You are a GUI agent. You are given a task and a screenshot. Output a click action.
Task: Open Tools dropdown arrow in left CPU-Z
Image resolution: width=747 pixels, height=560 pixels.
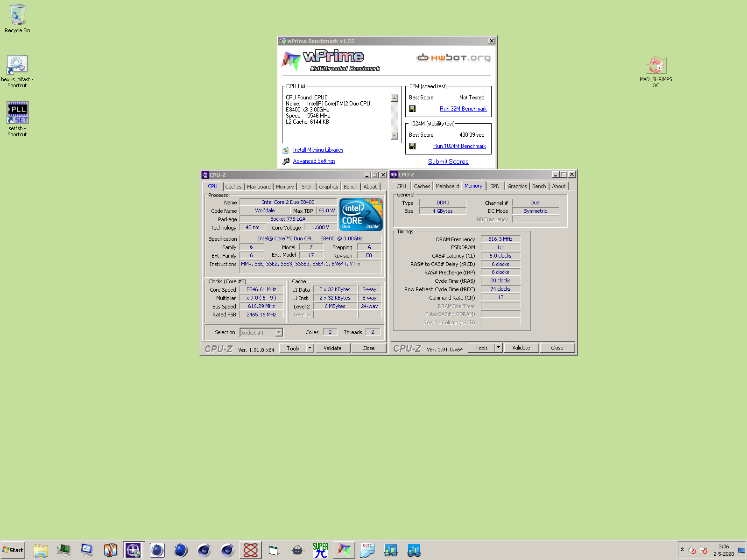[x=310, y=348]
